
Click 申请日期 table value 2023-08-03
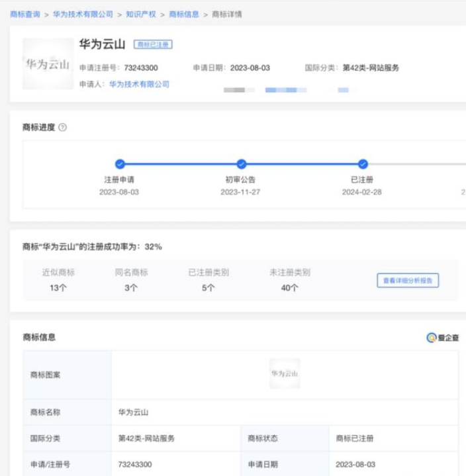click(x=355, y=465)
